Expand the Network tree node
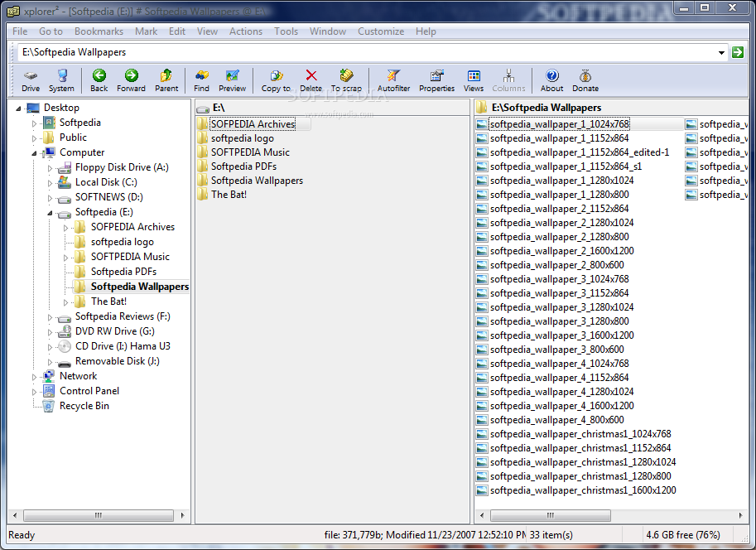Viewport: 756px width, 550px height. [34, 377]
